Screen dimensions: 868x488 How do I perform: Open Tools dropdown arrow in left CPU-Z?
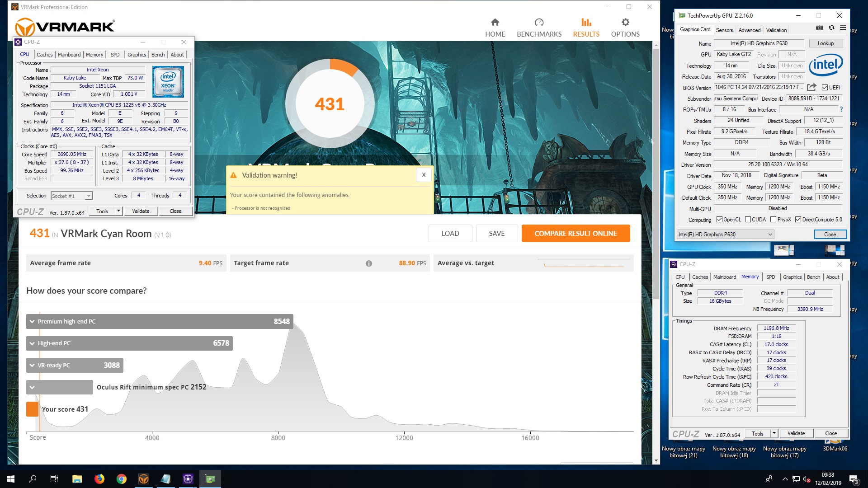click(x=118, y=211)
